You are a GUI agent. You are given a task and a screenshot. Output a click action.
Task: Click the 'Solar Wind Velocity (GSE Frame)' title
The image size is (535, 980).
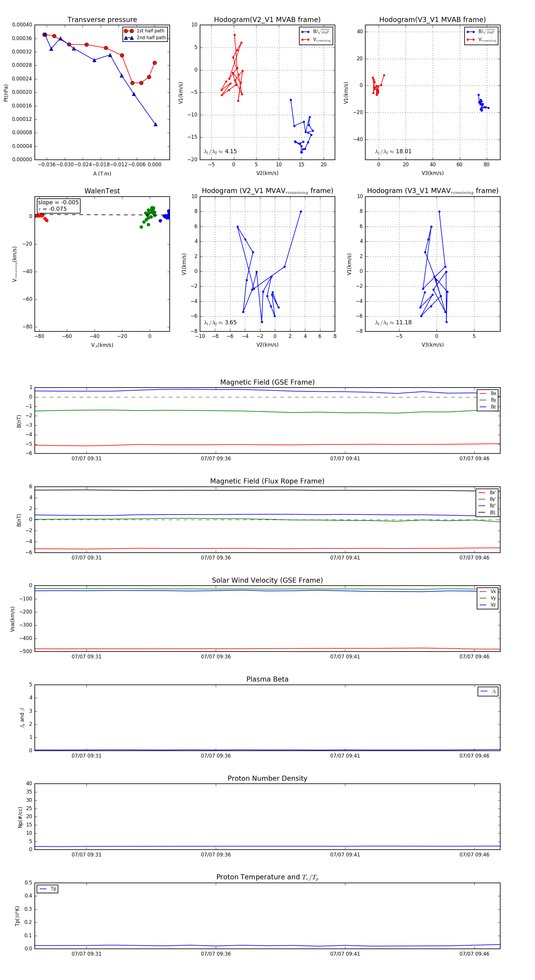[267, 581]
